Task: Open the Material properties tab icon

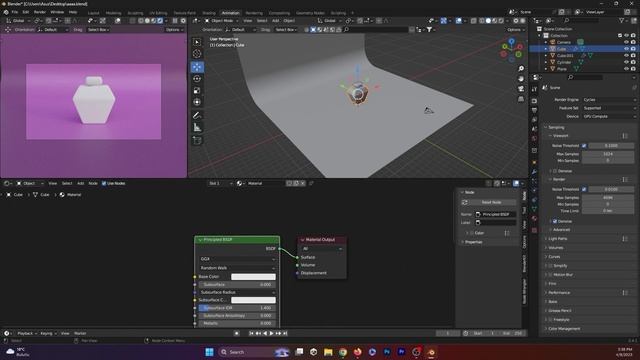Action: click(534, 219)
